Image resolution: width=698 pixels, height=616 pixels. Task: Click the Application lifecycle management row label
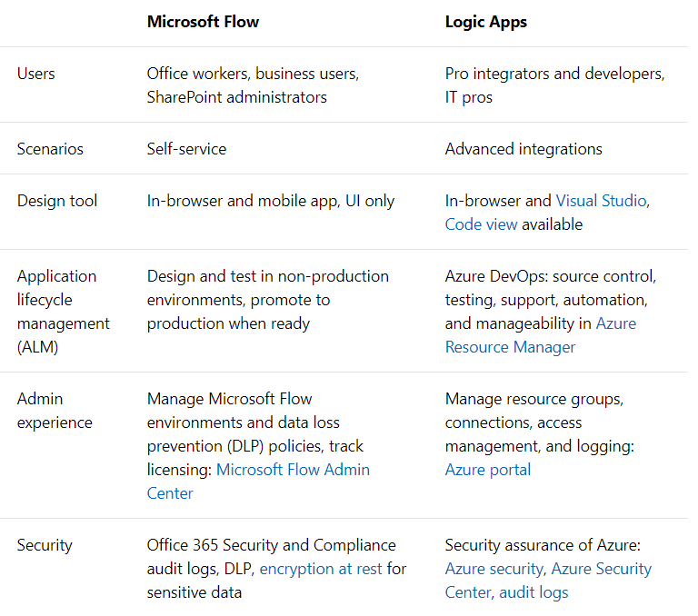pyautogui.click(x=64, y=312)
